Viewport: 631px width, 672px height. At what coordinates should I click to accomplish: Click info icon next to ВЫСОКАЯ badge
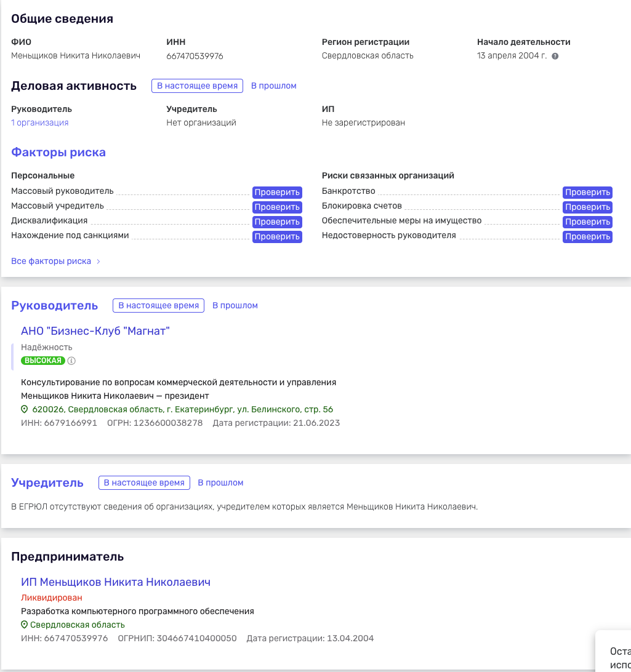click(x=71, y=361)
